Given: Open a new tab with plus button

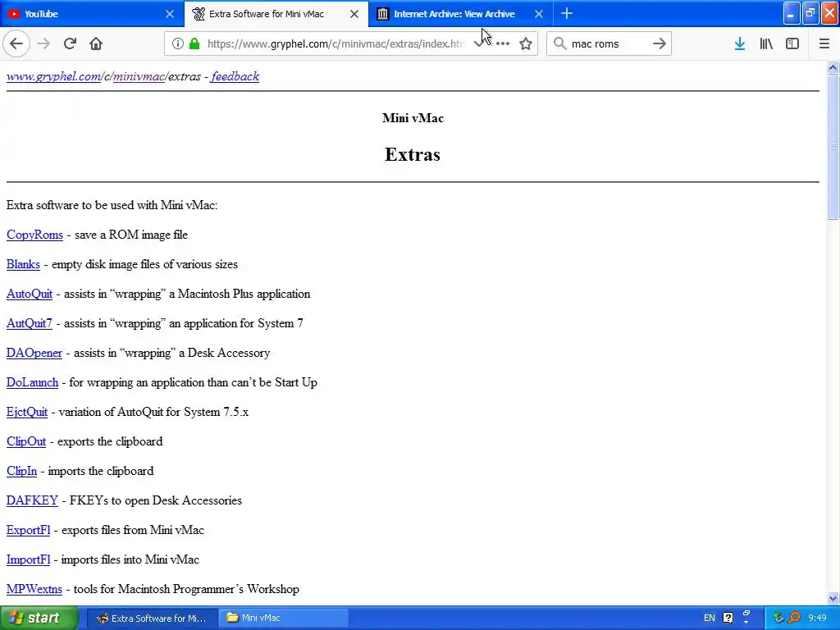Looking at the screenshot, I should click(566, 13).
